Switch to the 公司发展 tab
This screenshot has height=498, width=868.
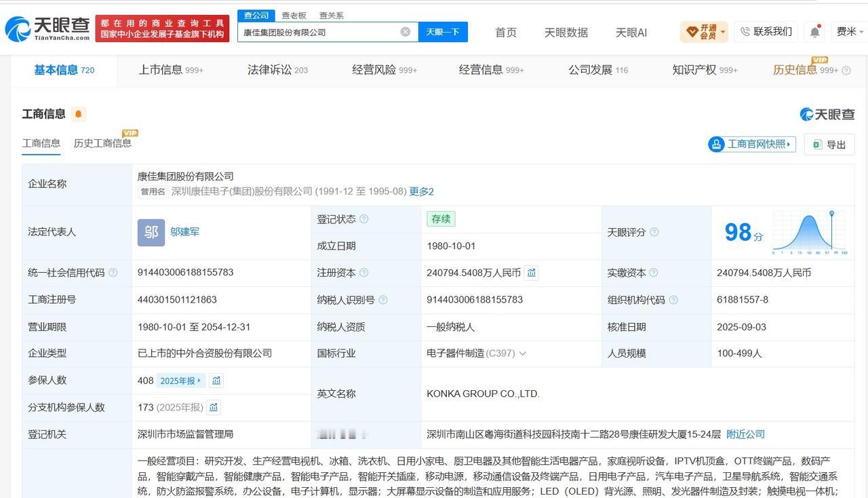coord(598,70)
